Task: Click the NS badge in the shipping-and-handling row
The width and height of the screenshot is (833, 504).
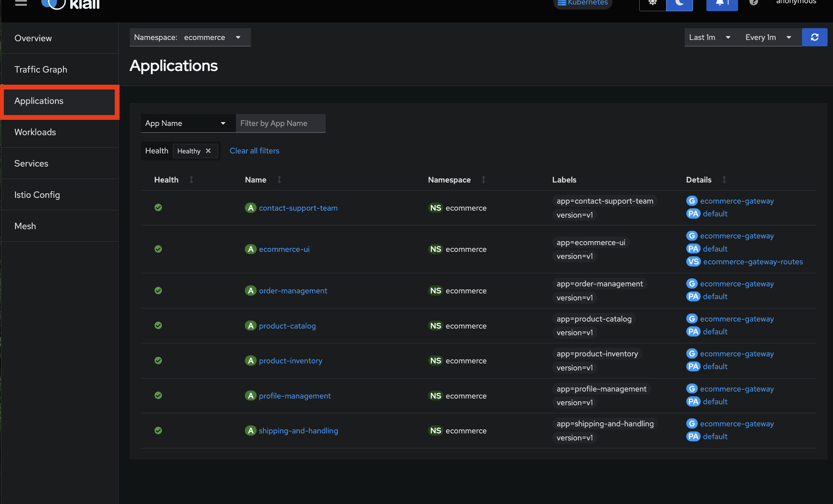Action: (435, 430)
